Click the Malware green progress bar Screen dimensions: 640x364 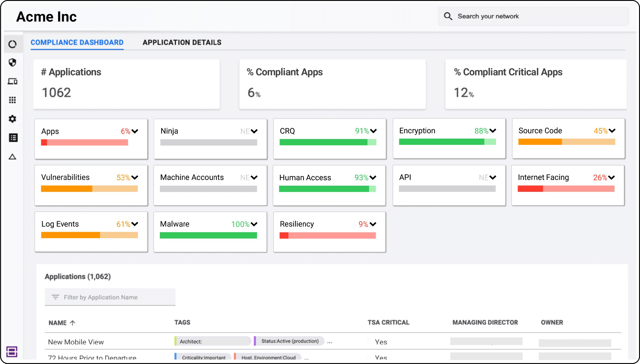pyautogui.click(x=208, y=235)
